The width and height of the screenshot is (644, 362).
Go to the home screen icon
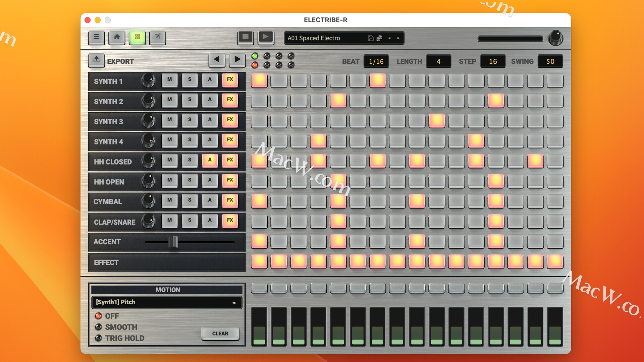117,37
